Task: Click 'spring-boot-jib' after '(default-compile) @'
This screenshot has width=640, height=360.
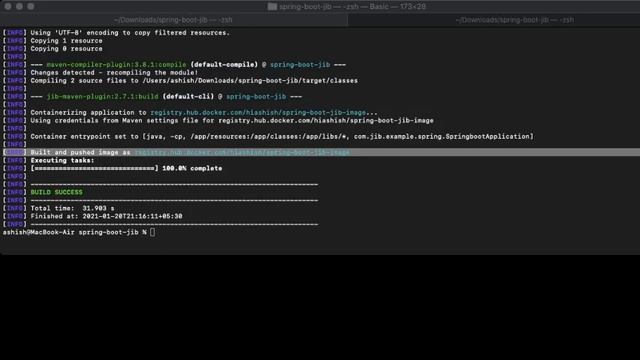Action: pyautogui.click(x=300, y=64)
